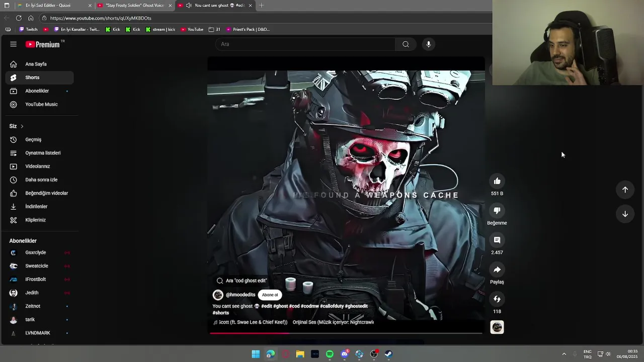
Task: Switch to Stay Frosty Soldier Ghost Voice tab
Action: (x=135, y=5)
